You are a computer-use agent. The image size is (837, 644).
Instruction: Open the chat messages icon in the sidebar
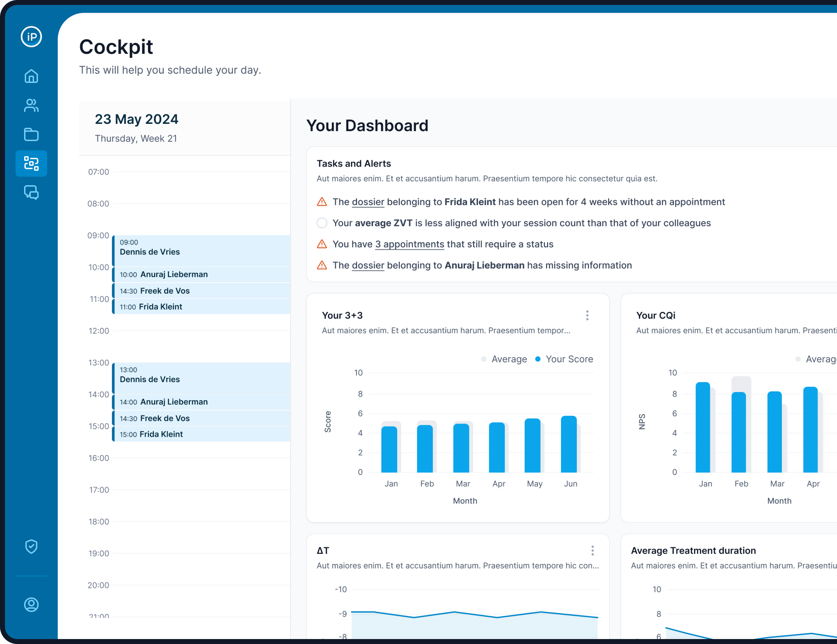pyautogui.click(x=32, y=193)
